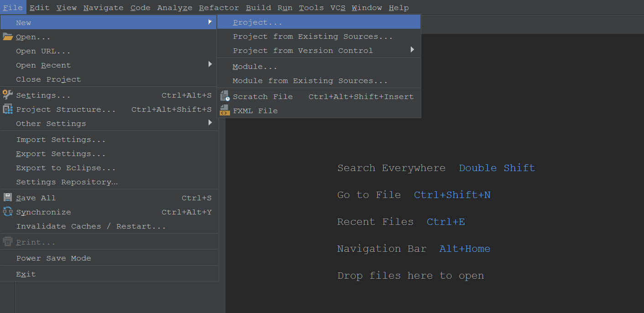This screenshot has height=313, width=644.
Task: Click the Print printer icon
Action: coord(8,242)
